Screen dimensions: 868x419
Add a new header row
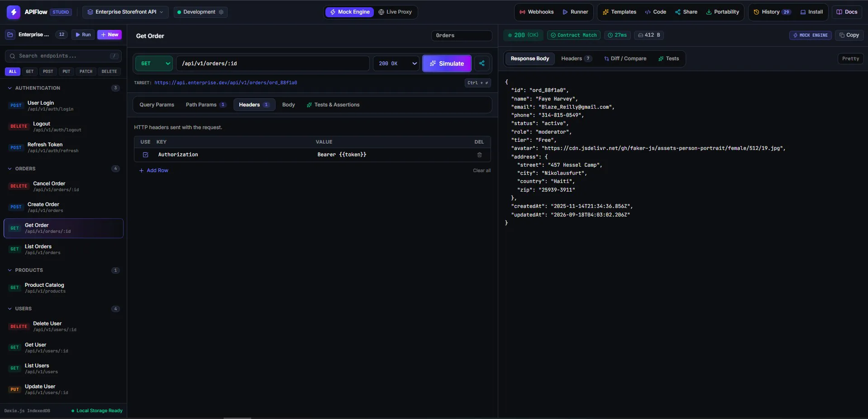[154, 171]
